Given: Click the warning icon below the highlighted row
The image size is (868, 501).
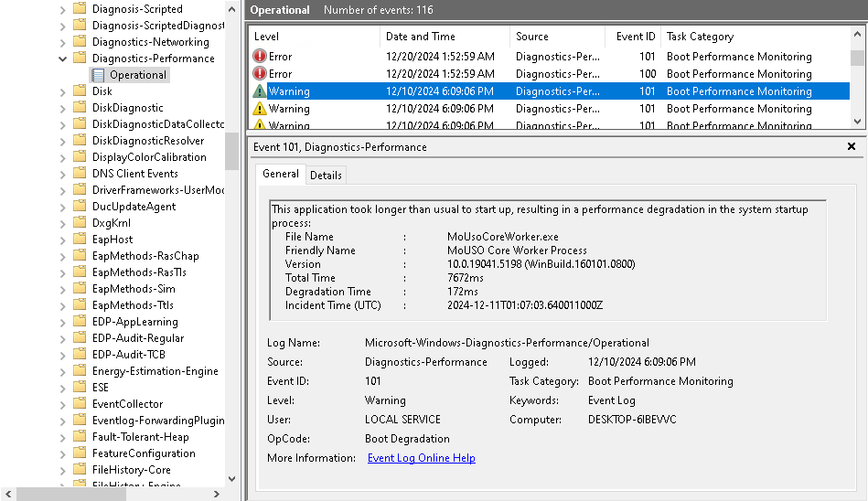Looking at the screenshot, I should pos(259,108).
